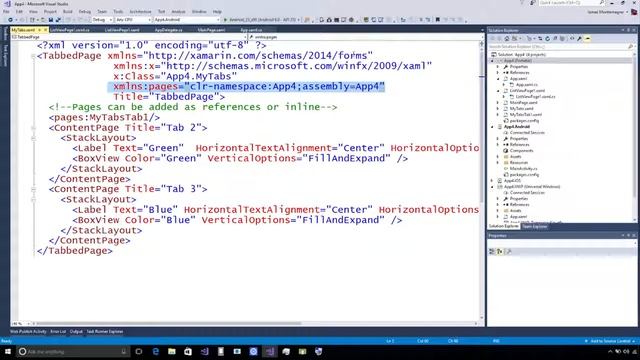640x360 pixels.
Task: Open Microsoft Edge from the taskbar
Action: pyautogui.click(x=156, y=351)
